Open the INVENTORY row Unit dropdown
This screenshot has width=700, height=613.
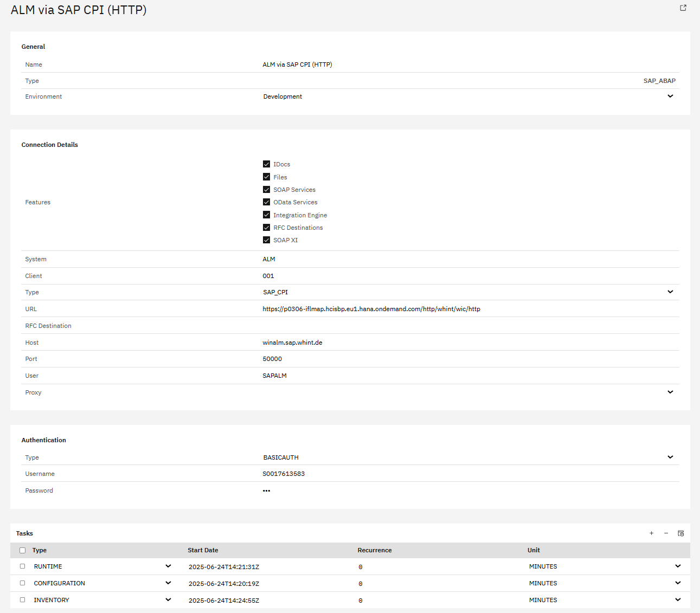[x=678, y=600]
